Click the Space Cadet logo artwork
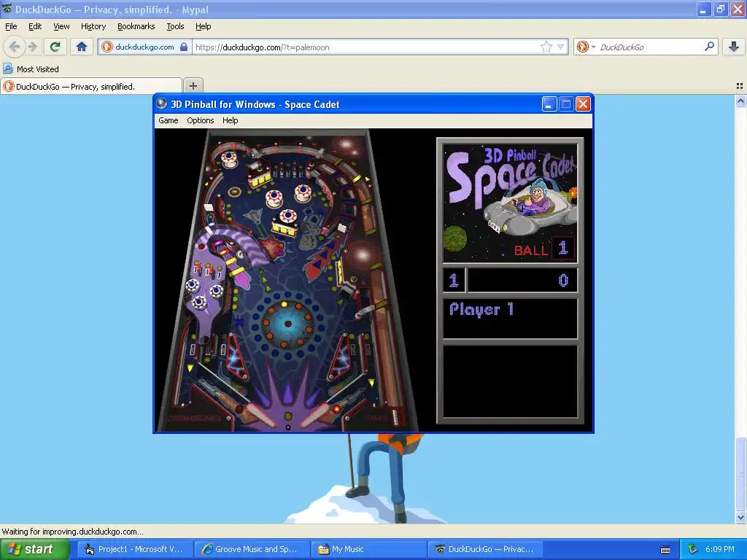Screen dimensions: 747x560 pyautogui.click(x=510, y=203)
